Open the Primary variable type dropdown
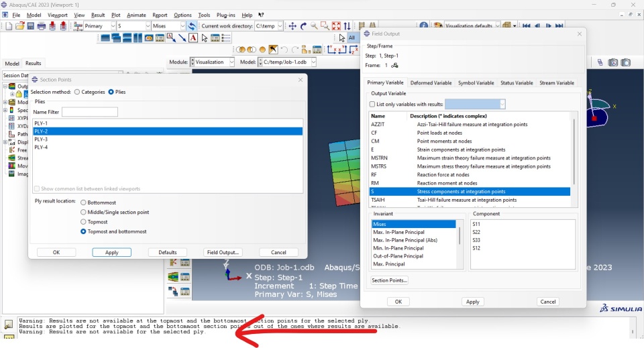Image resolution: width=644 pixels, height=348 pixels. 113,26
